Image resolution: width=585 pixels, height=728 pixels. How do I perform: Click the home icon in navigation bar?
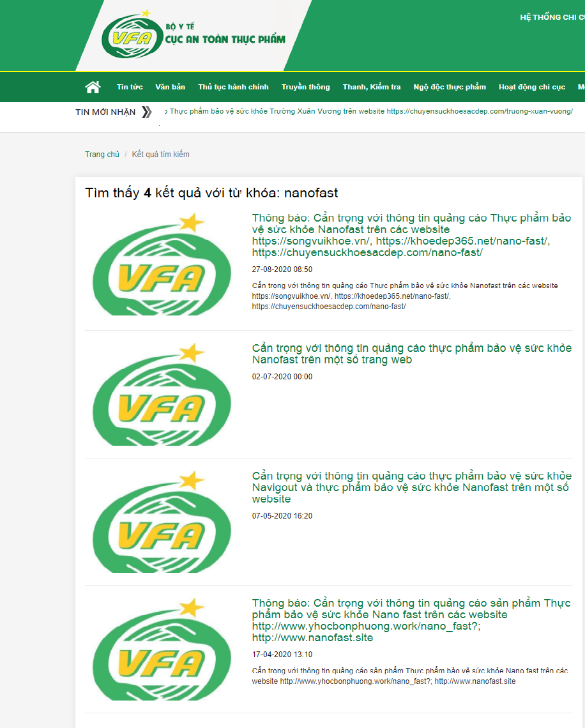(x=93, y=87)
